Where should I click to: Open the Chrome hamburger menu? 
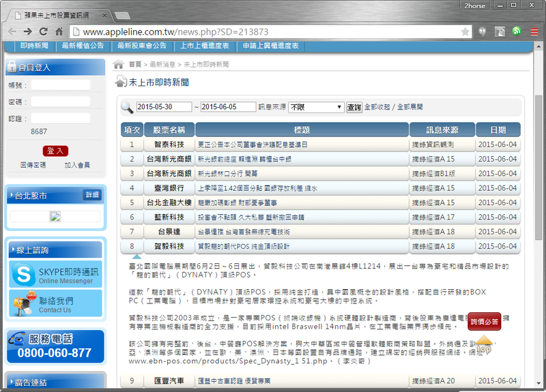[534, 31]
